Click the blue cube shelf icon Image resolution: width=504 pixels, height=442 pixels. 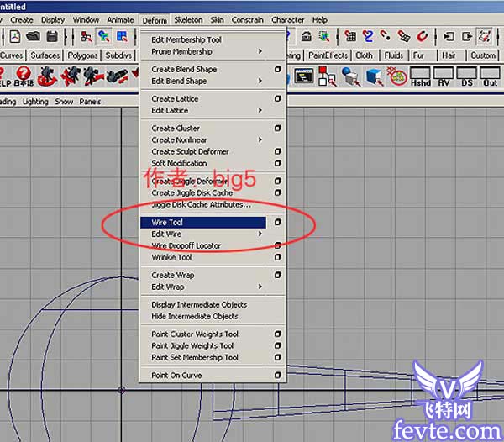pos(374,76)
